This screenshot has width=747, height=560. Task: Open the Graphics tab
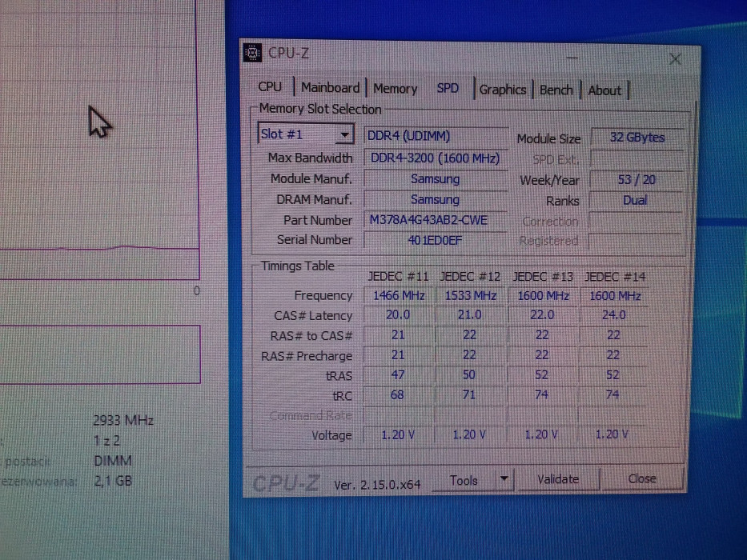[x=503, y=90]
